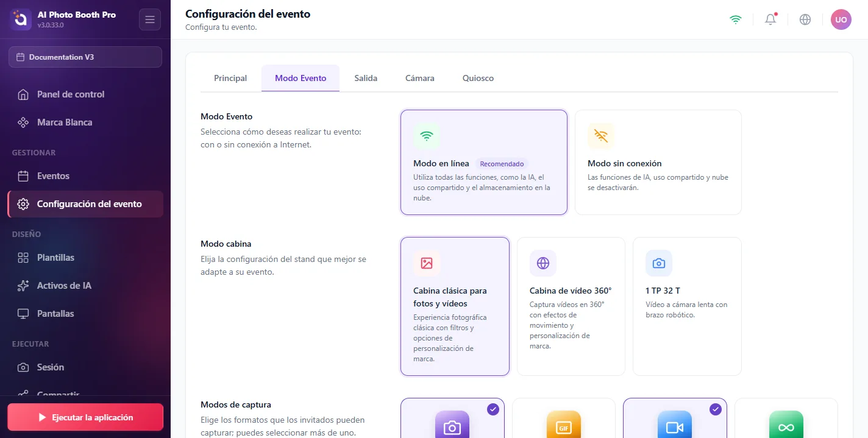Click the green Wi-Fi status icon in header
The width and height of the screenshot is (868, 438).
click(736, 19)
